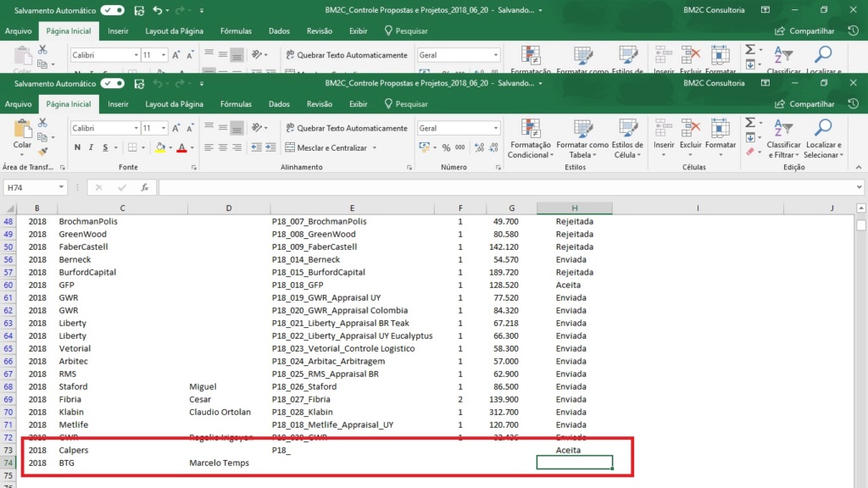Click the yellow fill color bucket

160,147
